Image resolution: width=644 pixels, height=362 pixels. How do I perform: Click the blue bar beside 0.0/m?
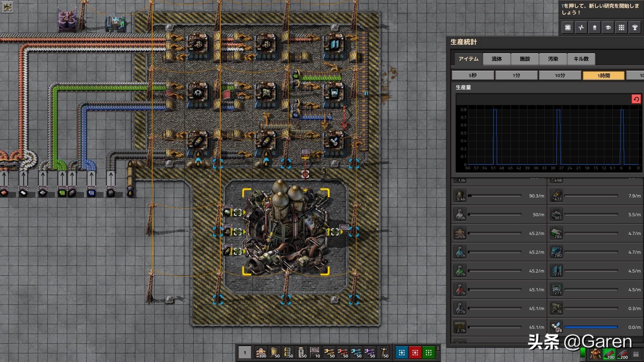(x=591, y=327)
